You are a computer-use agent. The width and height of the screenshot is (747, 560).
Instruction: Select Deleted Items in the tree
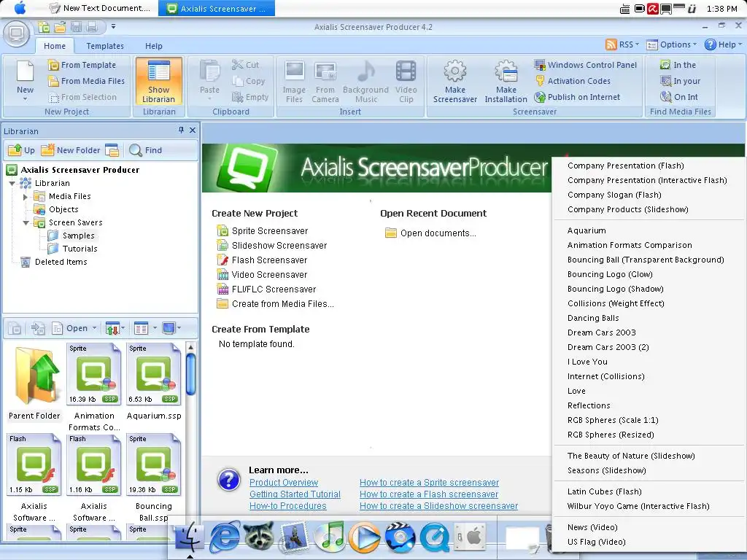point(61,262)
